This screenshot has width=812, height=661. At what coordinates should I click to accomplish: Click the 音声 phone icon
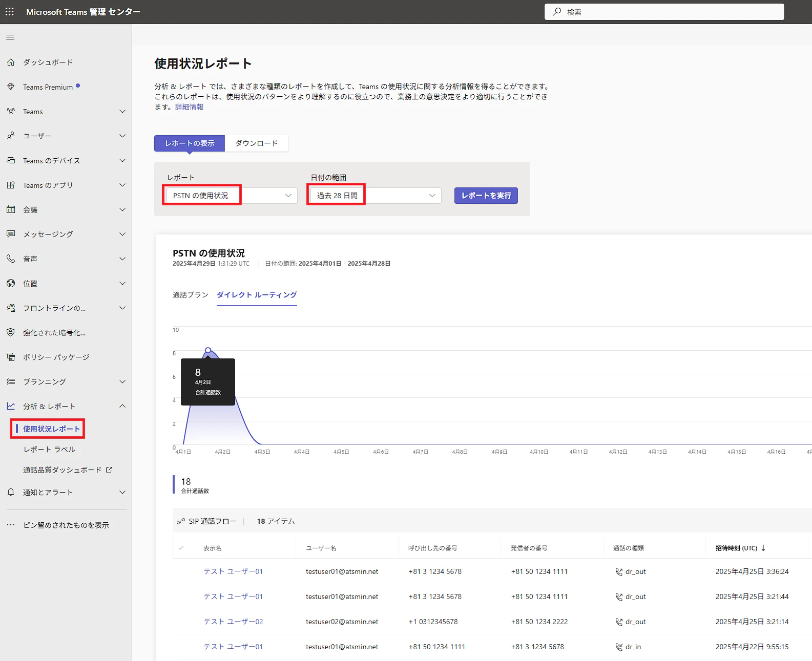(x=11, y=259)
